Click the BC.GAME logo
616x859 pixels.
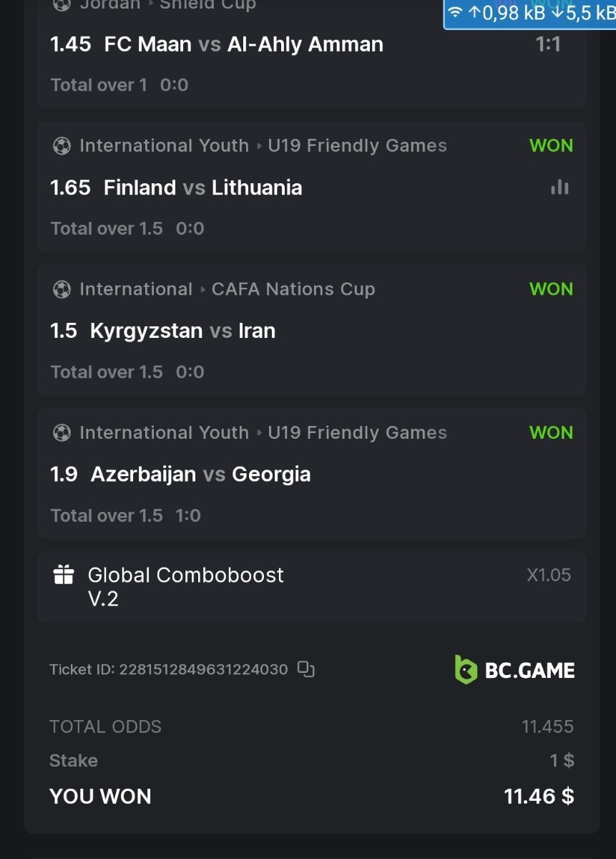(515, 670)
